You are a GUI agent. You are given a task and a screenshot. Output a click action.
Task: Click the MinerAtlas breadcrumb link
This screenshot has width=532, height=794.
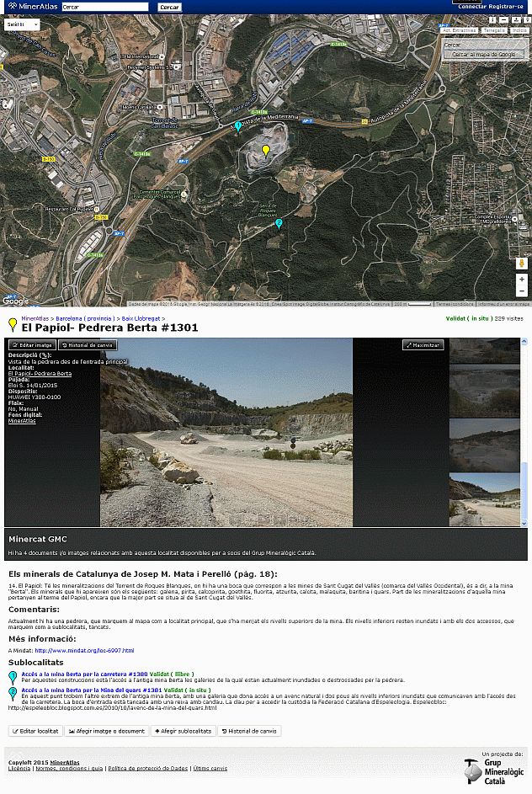35,318
